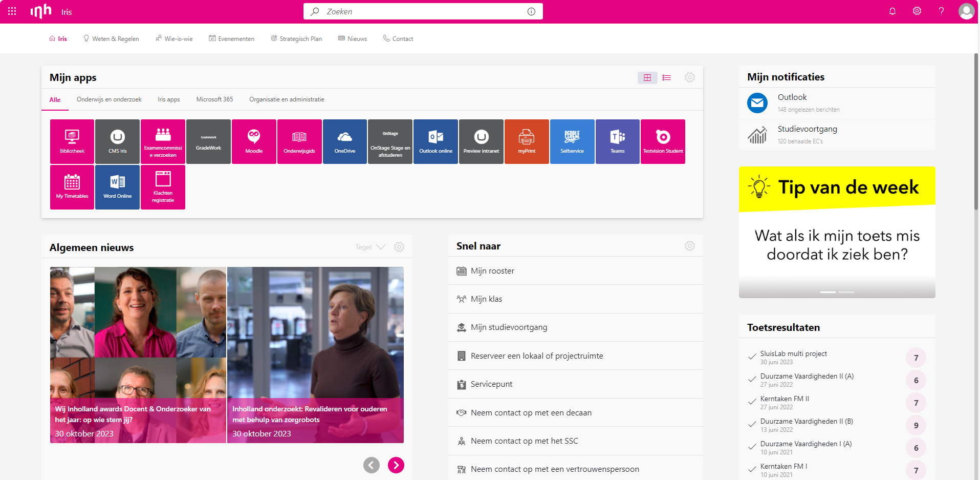980x480 pixels.
Task: Open the app launcher waffle menu
Action: point(12,11)
